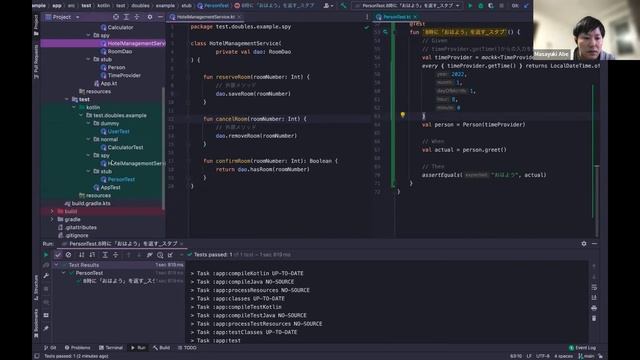Click the wrench icon in Run sidebar

[x=46, y=276]
